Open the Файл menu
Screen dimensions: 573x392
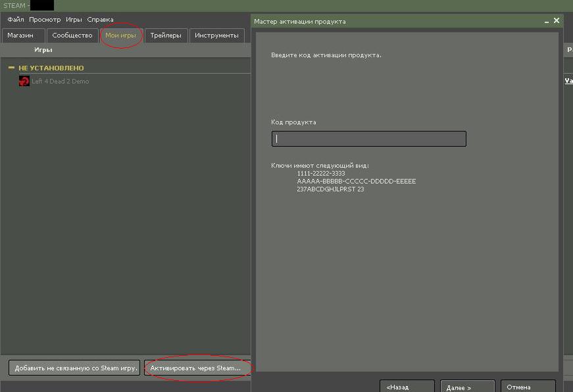pyautogui.click(x=15, y=19)
